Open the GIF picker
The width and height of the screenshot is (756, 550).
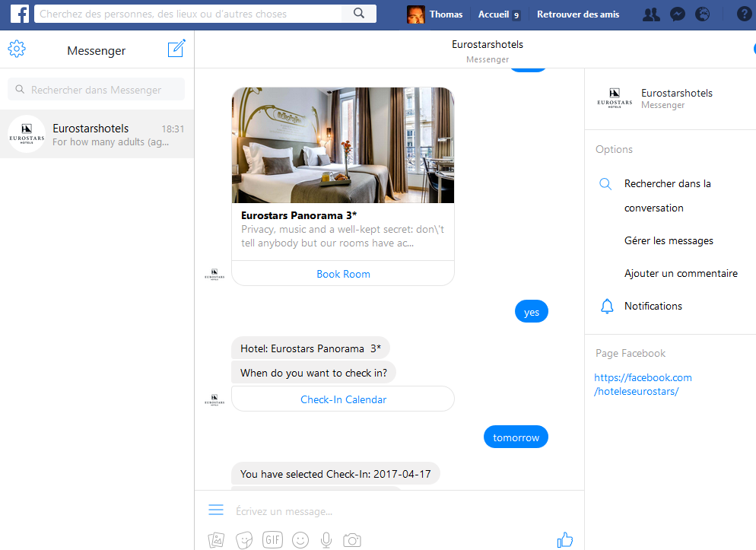click(272, 540)
